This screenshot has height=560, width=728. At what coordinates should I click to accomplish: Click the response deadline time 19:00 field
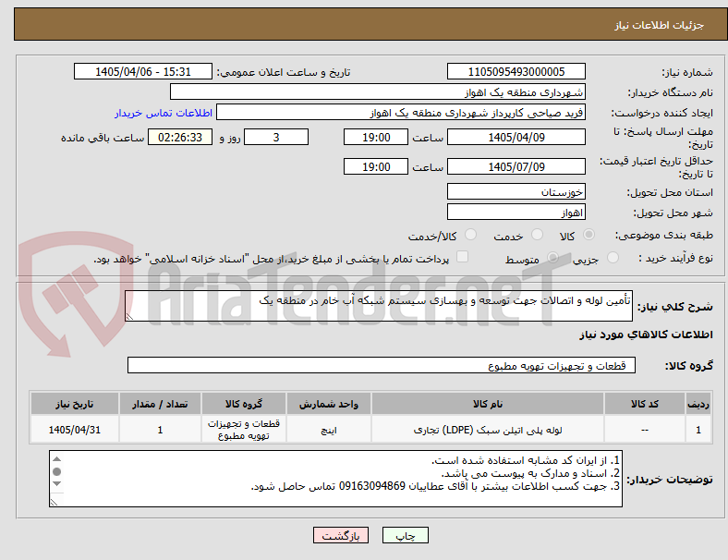pos(376,137)
